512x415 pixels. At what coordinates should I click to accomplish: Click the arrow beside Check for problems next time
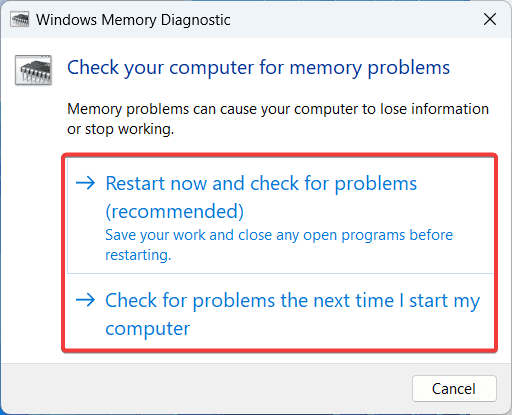pyautogui.click(x=85, y=300)
